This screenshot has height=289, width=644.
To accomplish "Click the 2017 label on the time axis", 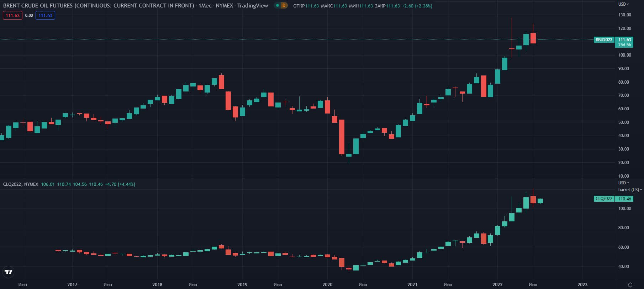I will point(72,285).
